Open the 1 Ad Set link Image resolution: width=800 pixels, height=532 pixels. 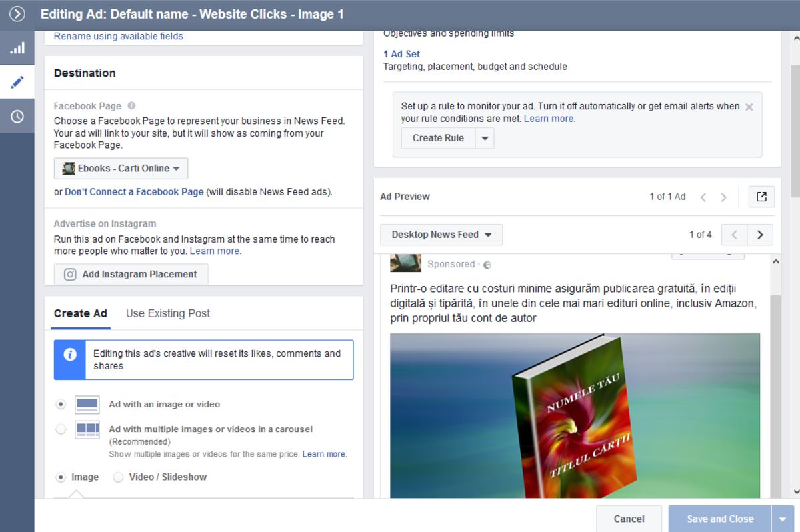coord(401,54)
